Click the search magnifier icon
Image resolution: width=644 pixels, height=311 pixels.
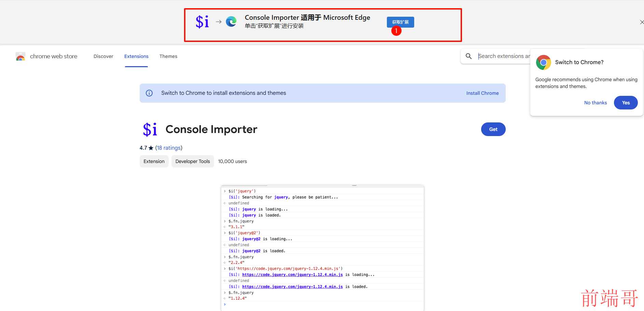point(469,56)
